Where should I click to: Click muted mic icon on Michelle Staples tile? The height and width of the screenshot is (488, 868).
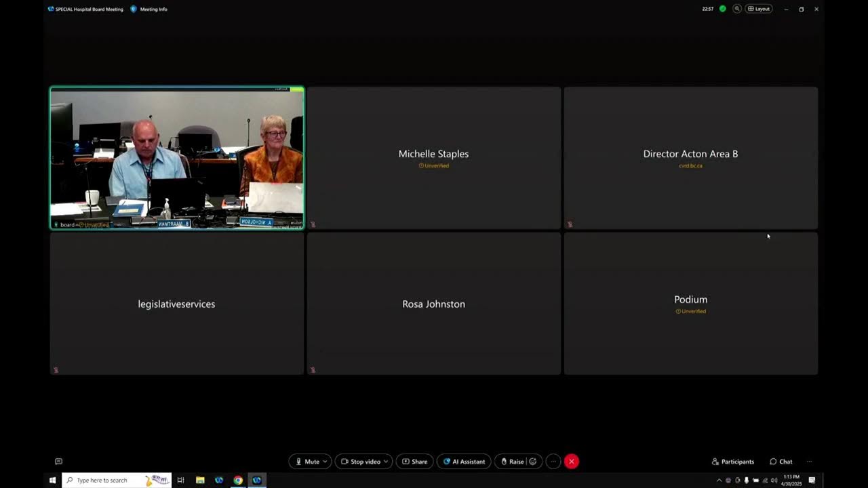(313, 224)
